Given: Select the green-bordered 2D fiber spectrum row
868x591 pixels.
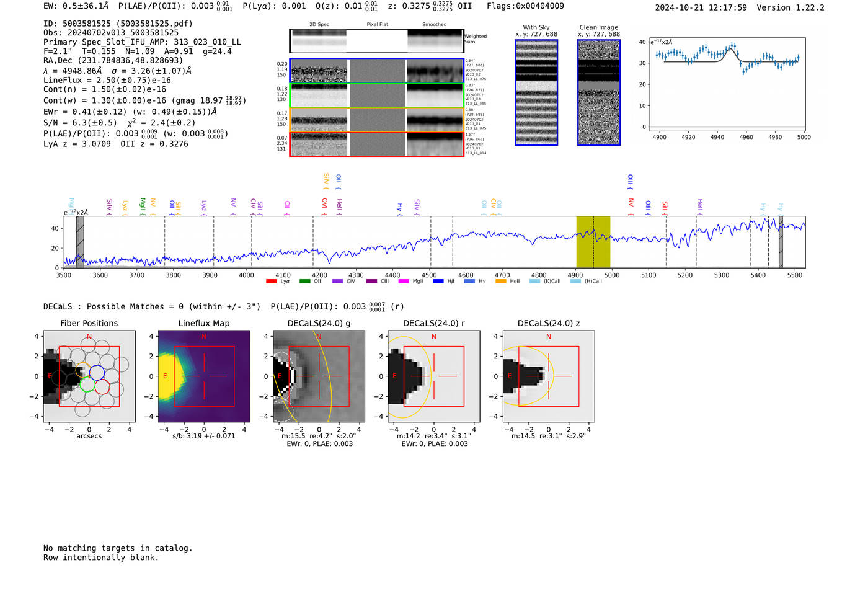Looking at the screenshot, I should 376,96.
